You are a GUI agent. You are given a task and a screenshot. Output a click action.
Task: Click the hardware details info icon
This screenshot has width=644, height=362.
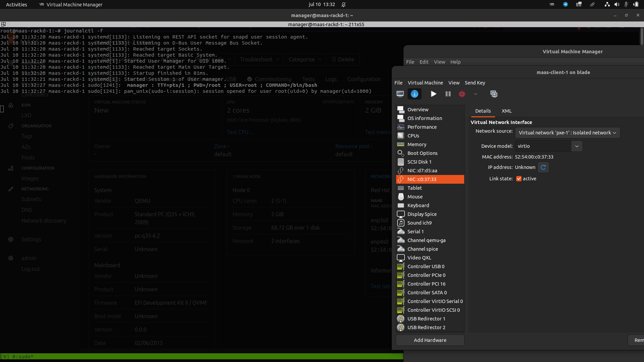(415, 94)
